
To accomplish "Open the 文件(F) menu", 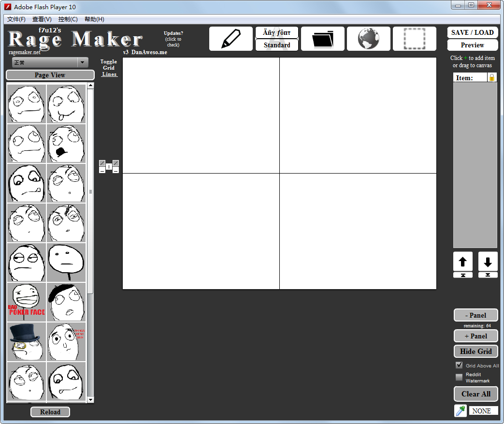I will pos(16,19).
